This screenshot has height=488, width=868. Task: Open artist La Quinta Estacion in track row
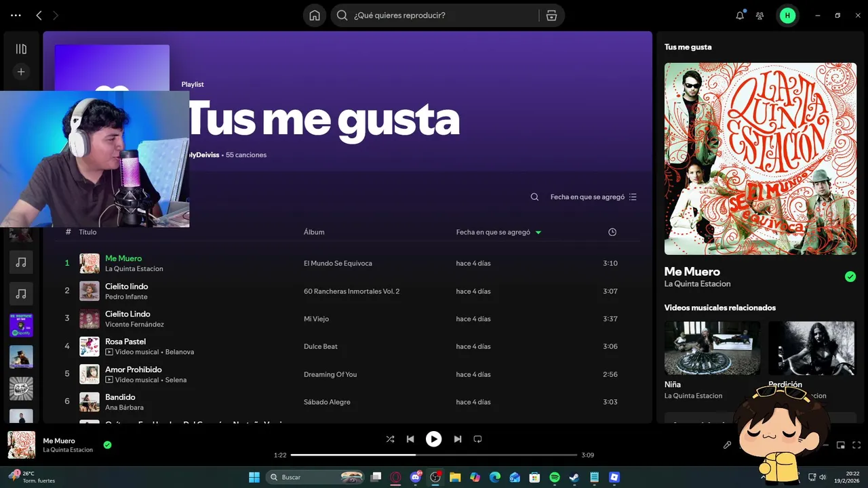point(134,268)
